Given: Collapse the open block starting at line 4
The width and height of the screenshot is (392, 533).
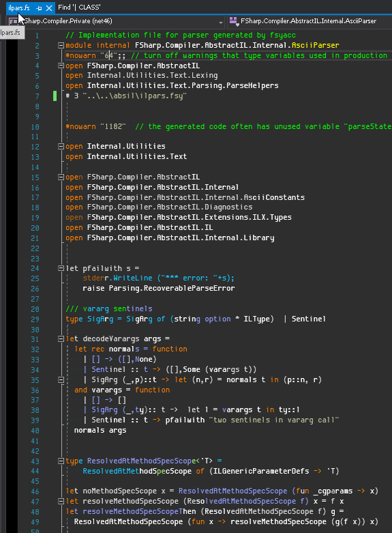Looking at the screenshot, I should [61, 66].
